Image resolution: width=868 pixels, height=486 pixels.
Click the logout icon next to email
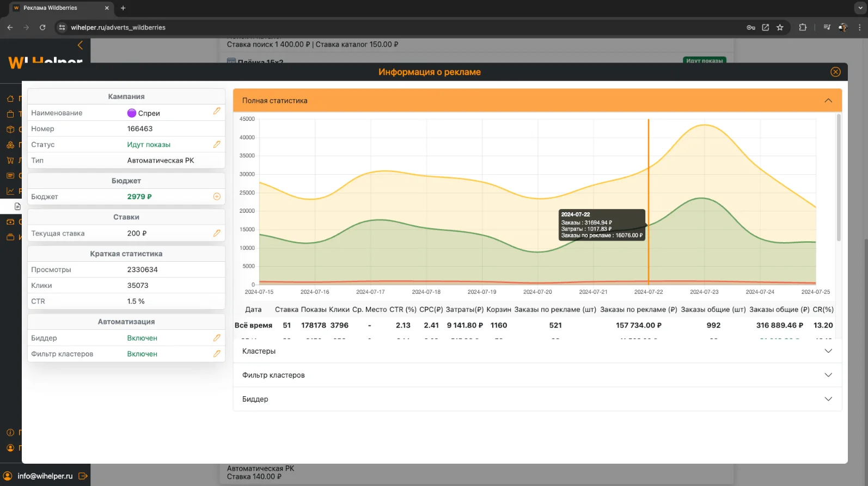[x=83, y=476]
